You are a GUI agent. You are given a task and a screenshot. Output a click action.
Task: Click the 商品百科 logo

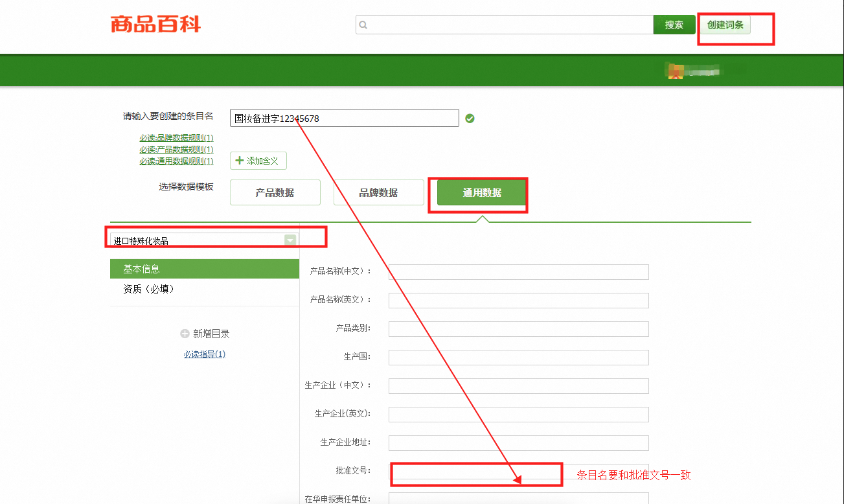(x=155, y=25)
